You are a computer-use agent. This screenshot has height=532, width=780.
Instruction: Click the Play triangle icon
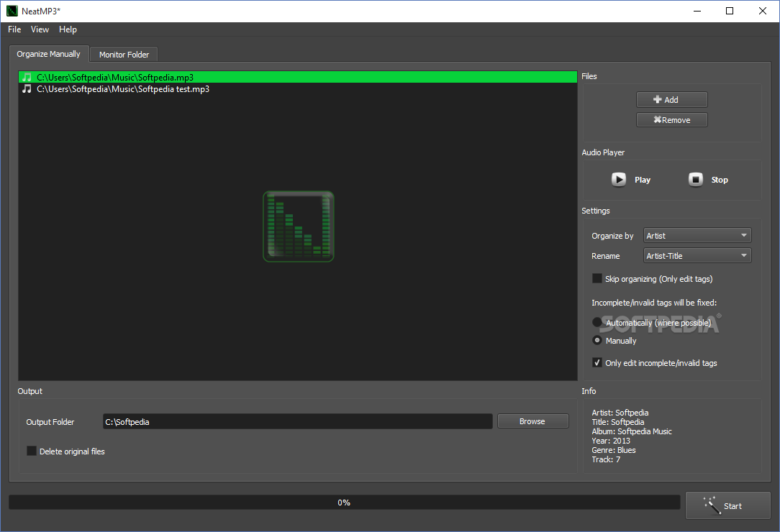point(619,180)
